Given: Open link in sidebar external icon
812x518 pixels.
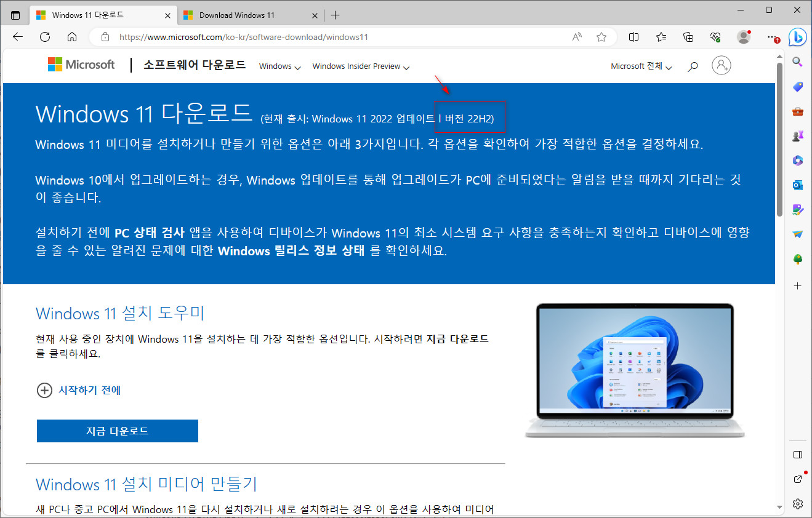Looking at the screenshot, I should point(798,479).
